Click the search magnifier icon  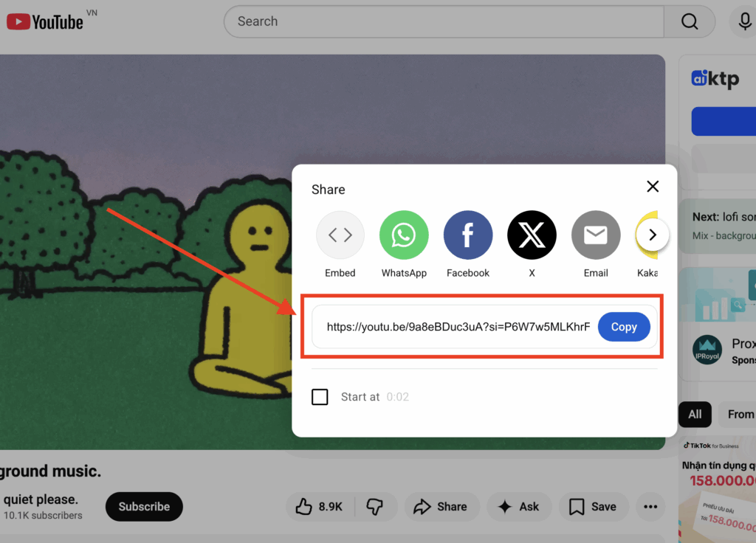689,21
